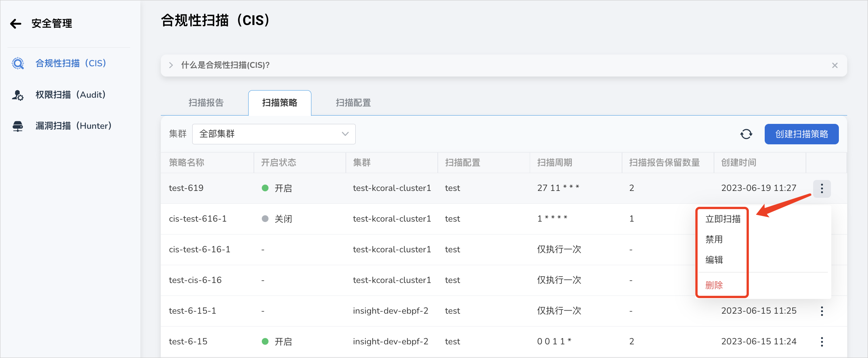Click the 扫描报告保留数量 column header
868x358 pixels.
pyautogui.click(x=664, y=163)
